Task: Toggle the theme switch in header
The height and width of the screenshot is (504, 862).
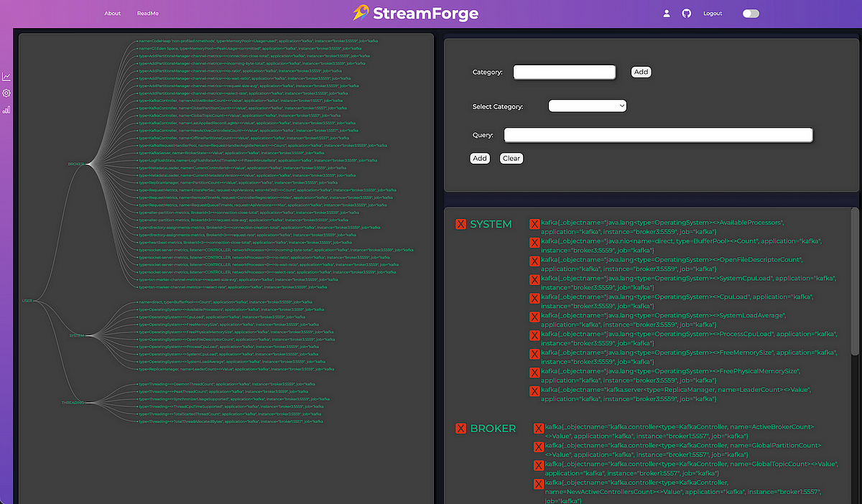Action: coord(751,14)
